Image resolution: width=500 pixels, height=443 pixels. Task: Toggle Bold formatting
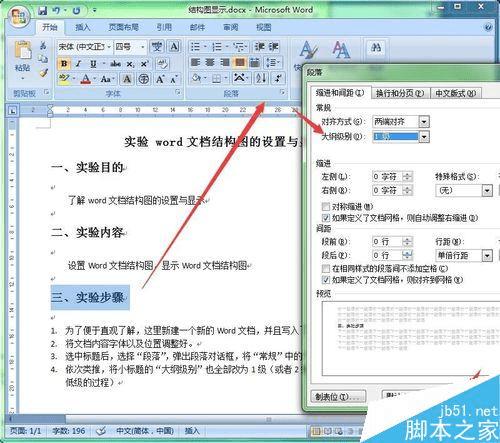click(64, 63)
